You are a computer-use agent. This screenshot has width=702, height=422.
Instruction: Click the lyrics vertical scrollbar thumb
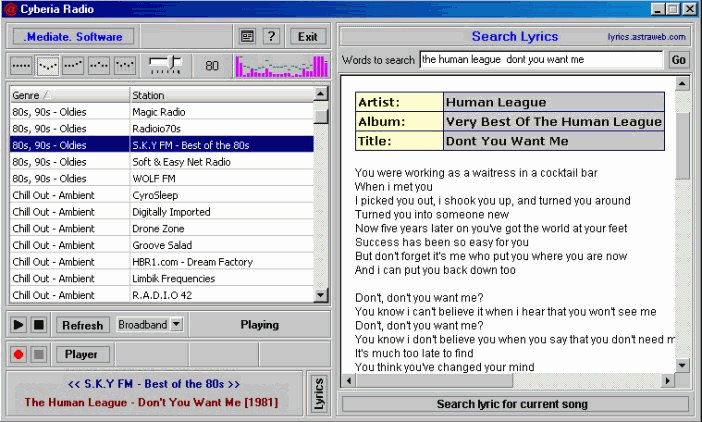pos(682,145)
